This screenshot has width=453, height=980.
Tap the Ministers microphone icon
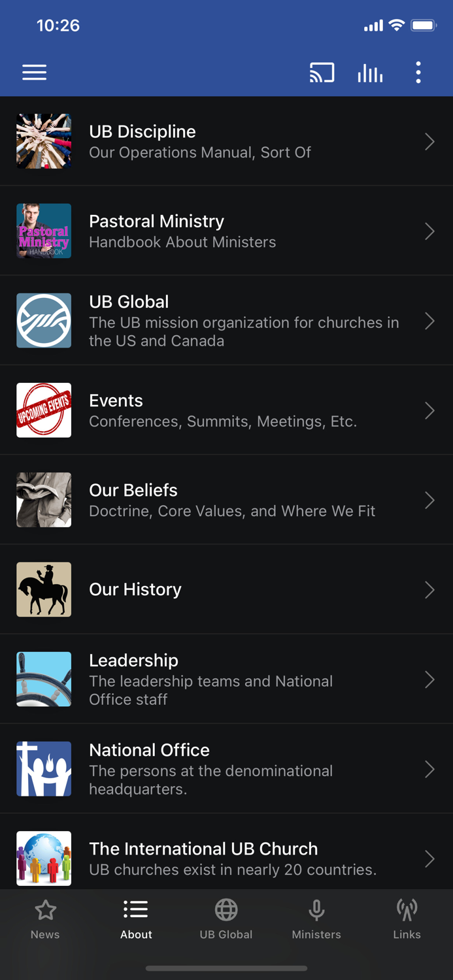coord(316,908)
